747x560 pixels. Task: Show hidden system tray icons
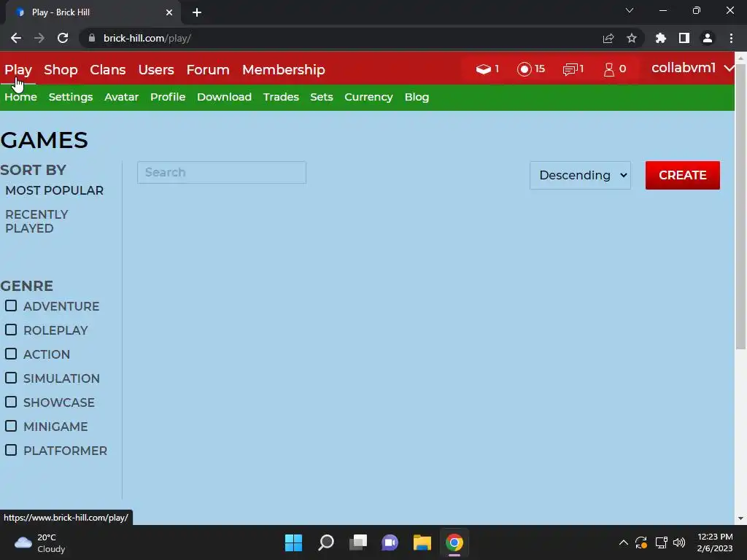coord(623,542)
